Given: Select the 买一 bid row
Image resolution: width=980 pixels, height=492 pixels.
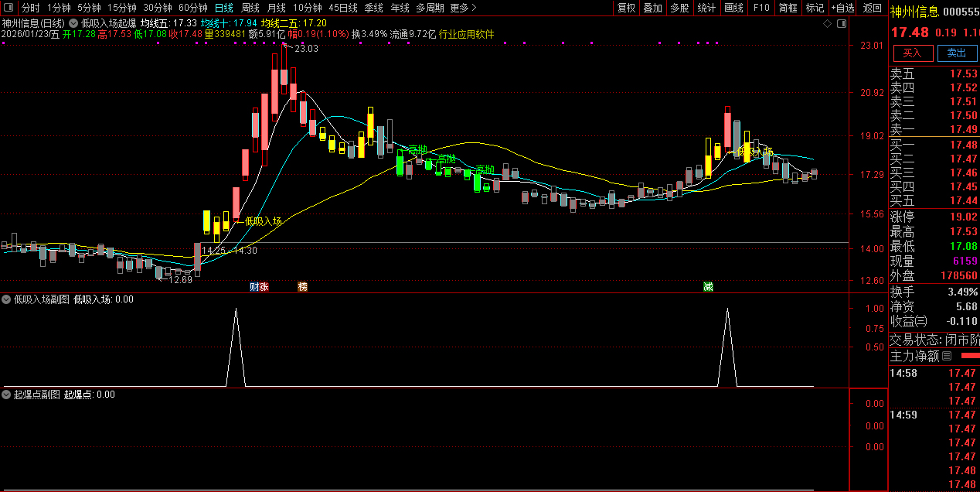Looking at the screenshot, I should 934,145.
